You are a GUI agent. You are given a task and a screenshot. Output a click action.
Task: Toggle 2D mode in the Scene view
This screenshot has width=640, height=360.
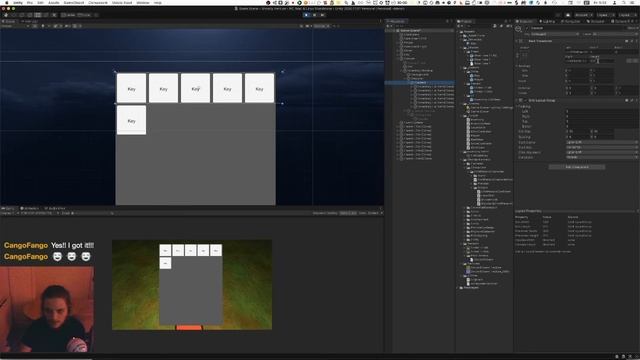35,26
